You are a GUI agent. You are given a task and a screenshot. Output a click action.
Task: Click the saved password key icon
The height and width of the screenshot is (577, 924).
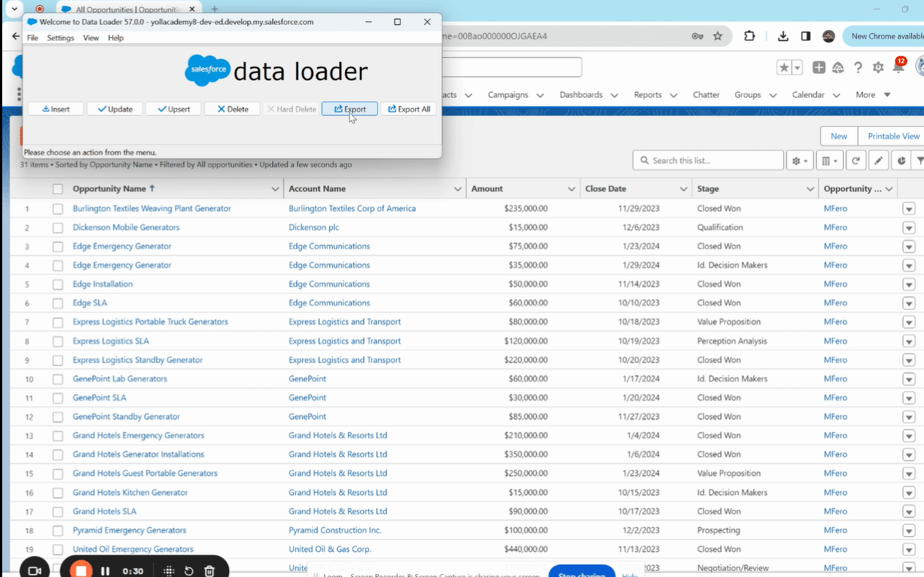(697, 36)
